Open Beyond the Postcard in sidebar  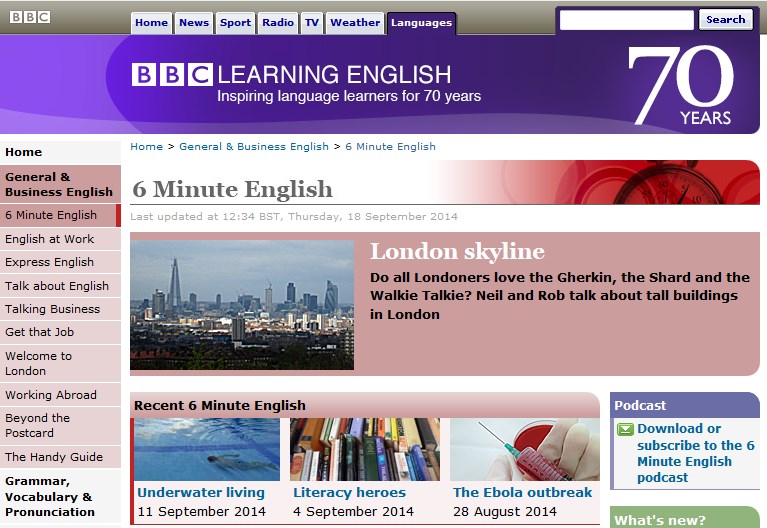60,426
